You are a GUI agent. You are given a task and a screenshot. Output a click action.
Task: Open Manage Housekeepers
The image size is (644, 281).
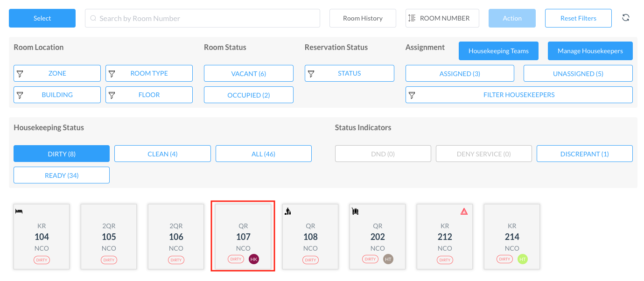point(590,51)
